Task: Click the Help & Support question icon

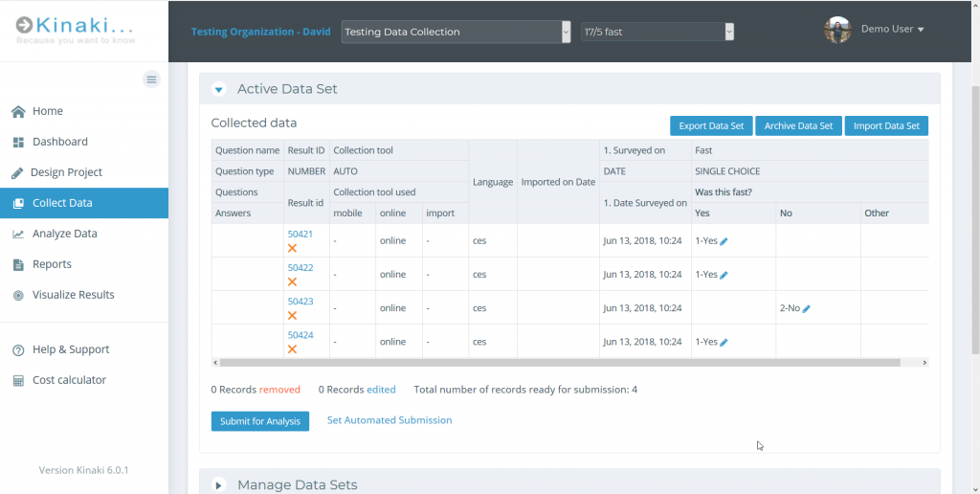Action: (18, 349)
